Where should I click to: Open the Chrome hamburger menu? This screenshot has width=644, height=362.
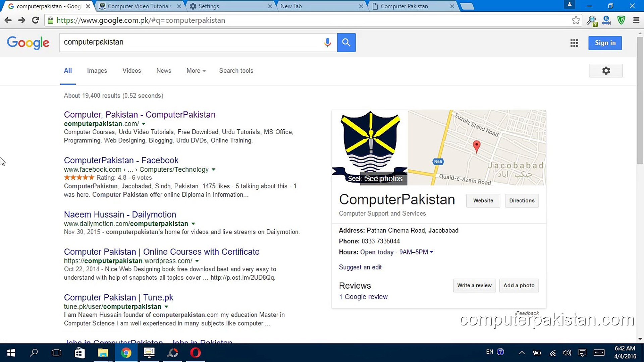click(x=636, y=20)
